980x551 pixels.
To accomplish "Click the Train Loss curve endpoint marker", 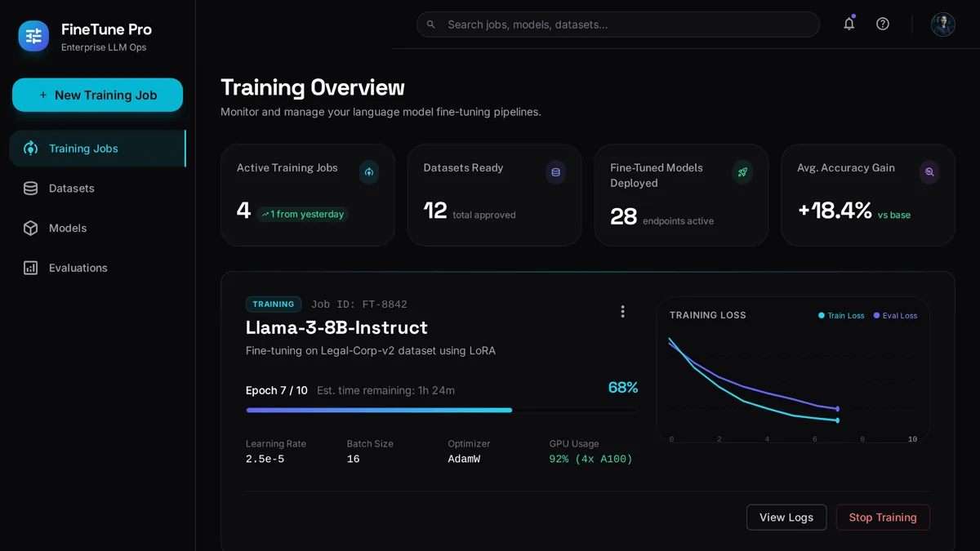I will (838, 420).
